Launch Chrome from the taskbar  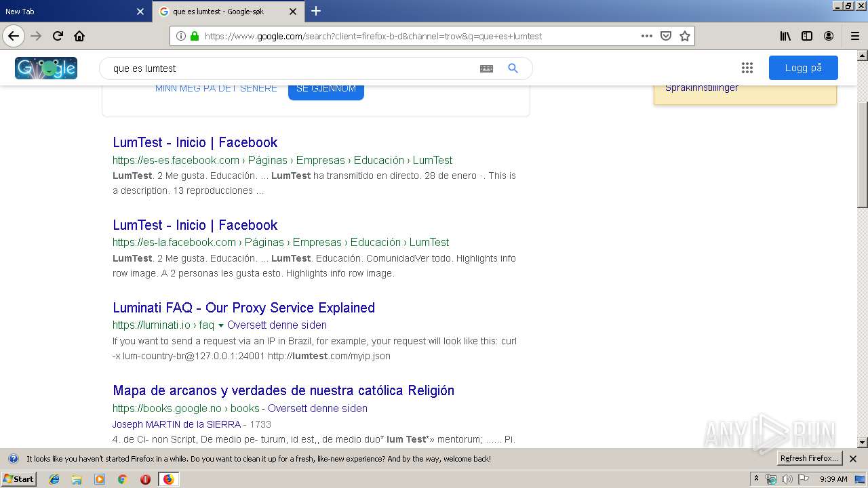click(122, 479)
